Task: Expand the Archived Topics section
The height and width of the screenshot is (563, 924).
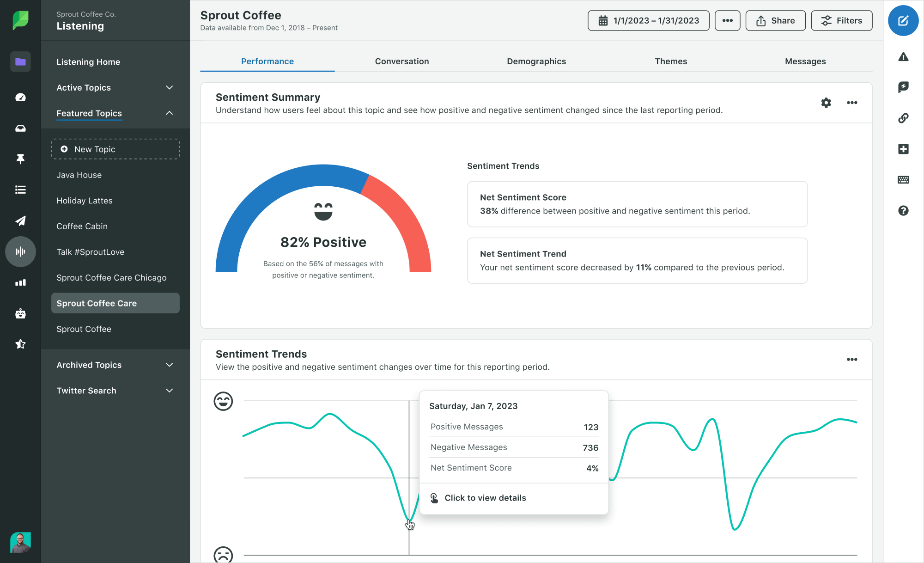Action: tap(169, 364)
